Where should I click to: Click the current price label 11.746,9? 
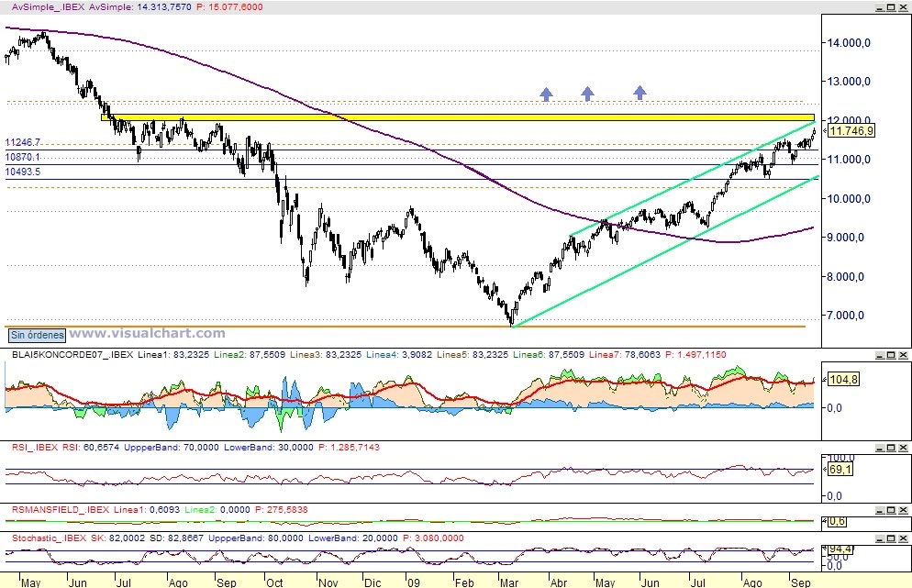851,131
